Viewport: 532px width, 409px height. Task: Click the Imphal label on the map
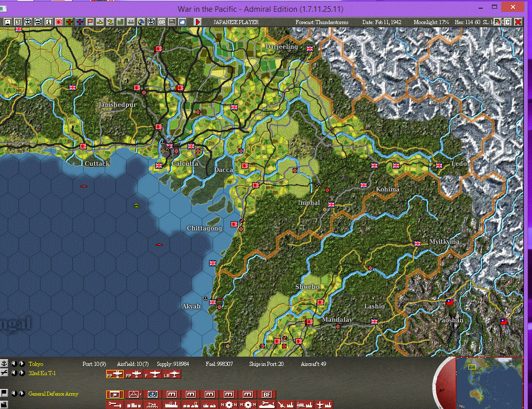309,203
